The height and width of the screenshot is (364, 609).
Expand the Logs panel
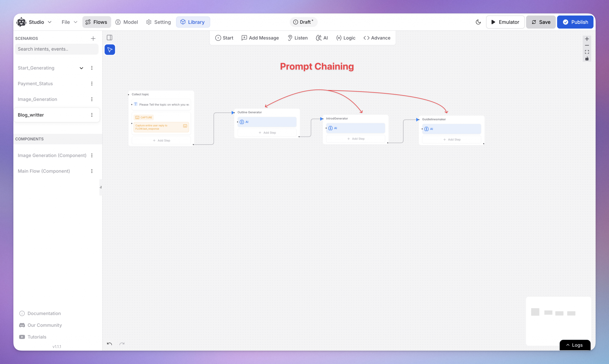pyautogui.click(x=575, y=345)
